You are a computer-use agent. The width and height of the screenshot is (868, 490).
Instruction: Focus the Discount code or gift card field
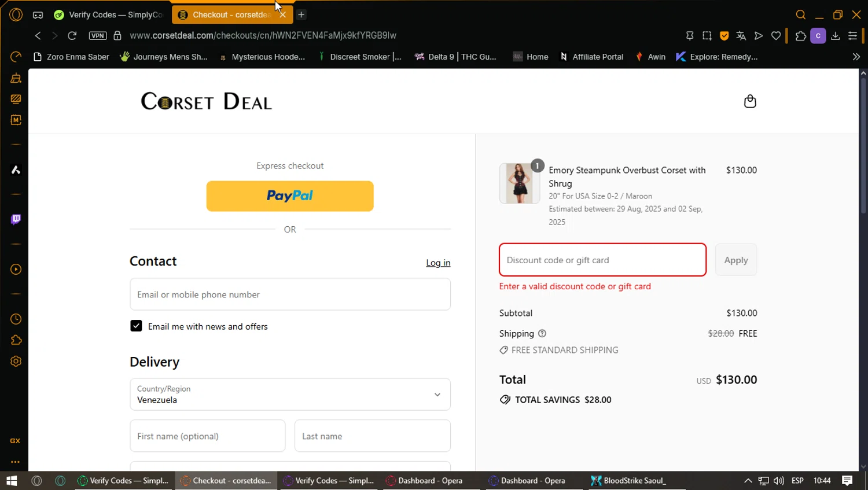602,260
